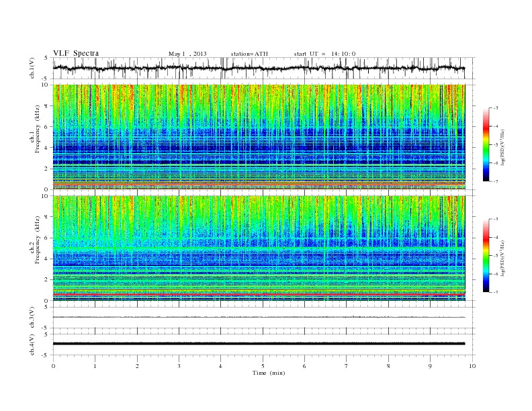The height and width of the screenshot is (411, 532).
Task: Click the '-5' tick on ch.4(V) axis
Action: pos(44,355)
